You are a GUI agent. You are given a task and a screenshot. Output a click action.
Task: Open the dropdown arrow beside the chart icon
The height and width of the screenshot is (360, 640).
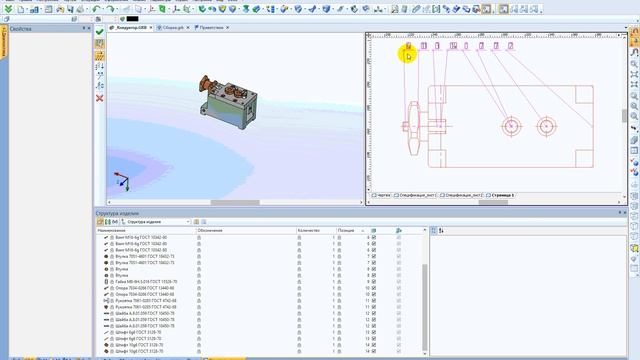[42, 9]
